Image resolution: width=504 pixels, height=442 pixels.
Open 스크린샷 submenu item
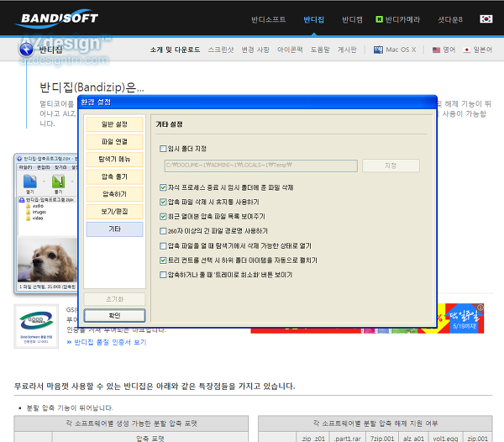tap(221, 50)
